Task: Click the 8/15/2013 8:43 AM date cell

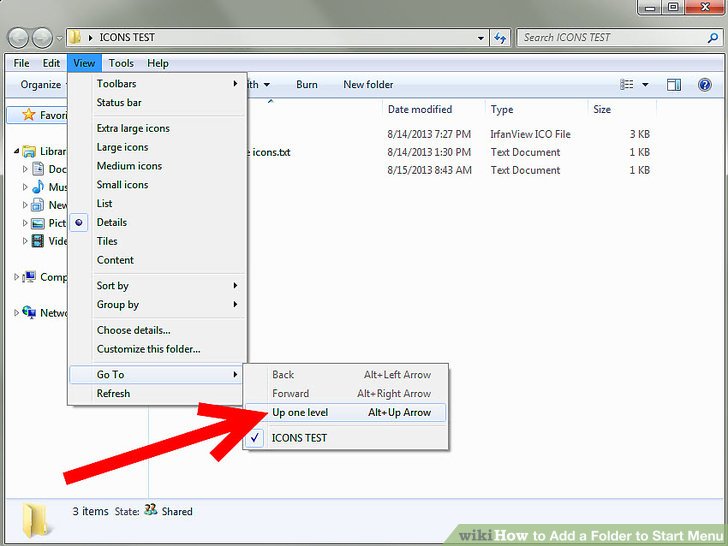Action: click(429, 170)
